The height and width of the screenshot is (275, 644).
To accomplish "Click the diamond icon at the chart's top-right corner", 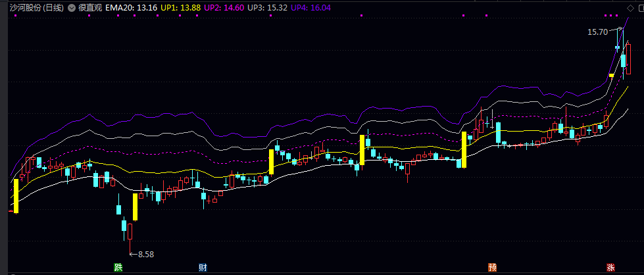I will (x=630, y=8).
